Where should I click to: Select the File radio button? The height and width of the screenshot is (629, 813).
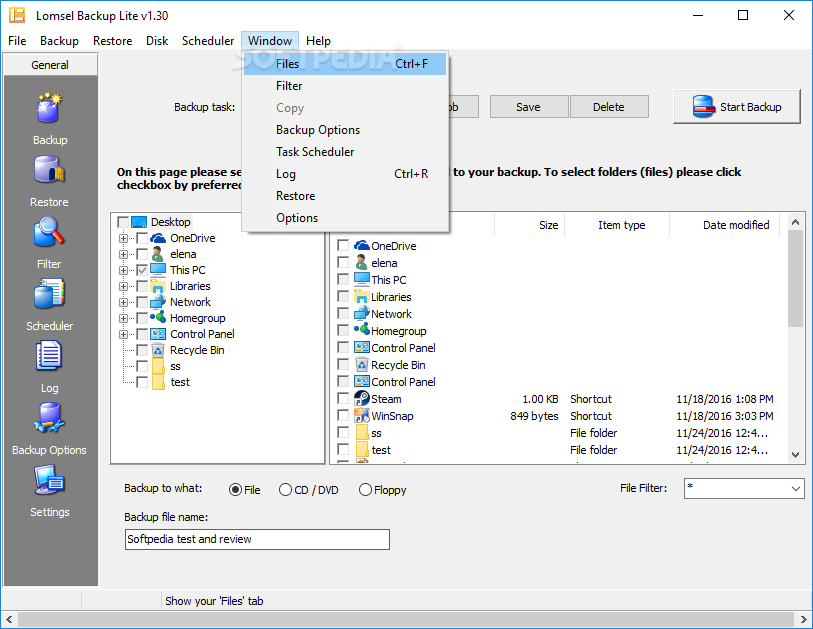point(235,490)
